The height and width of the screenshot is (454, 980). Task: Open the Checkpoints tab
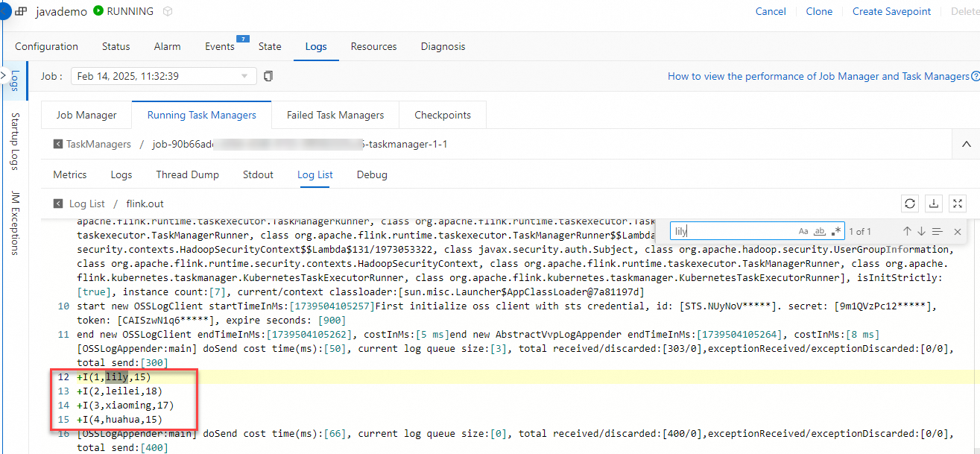443,115
